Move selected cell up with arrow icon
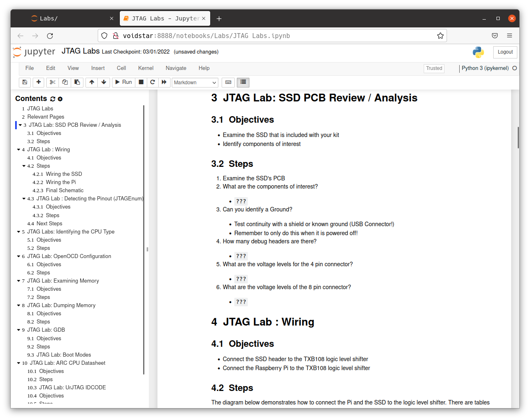The image size is (530, 420). (x=92, y=82)
